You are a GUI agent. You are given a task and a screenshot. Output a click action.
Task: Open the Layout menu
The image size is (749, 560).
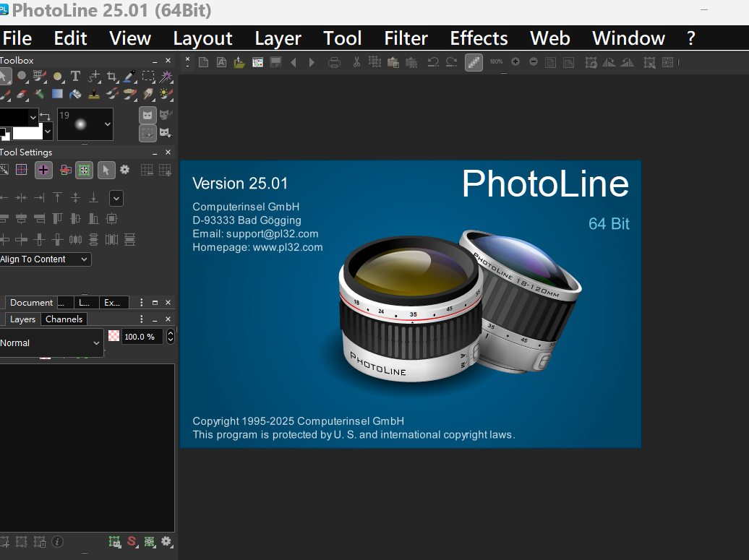coord(202,38)
